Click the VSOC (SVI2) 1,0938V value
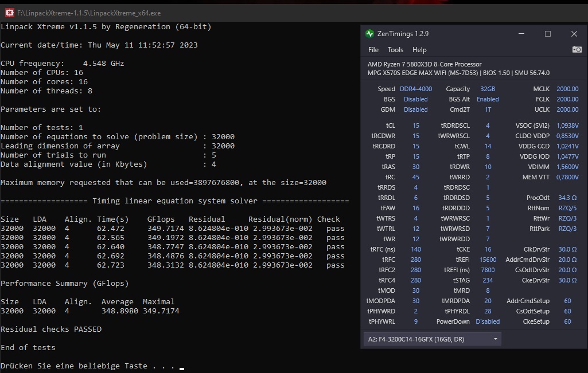Viewport: 588px width, 373px height. pyautogui.click(x=567, y=125)
